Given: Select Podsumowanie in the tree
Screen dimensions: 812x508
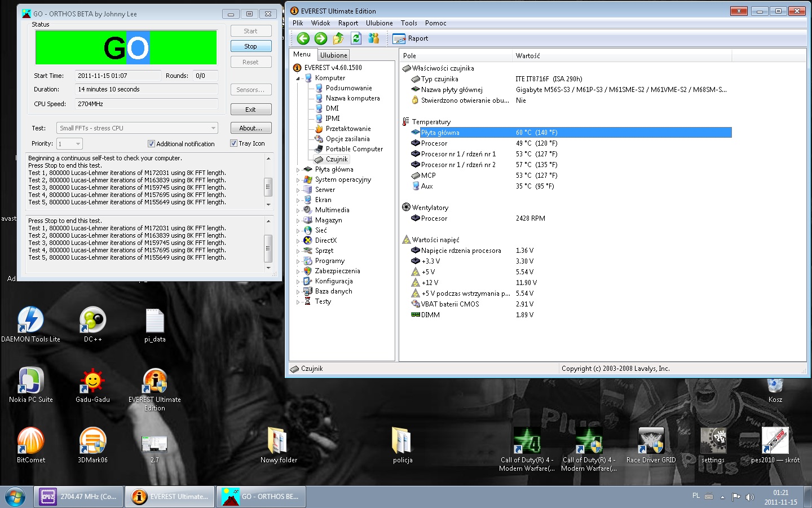Looking at the screenshot, I should tap(348, 88).
